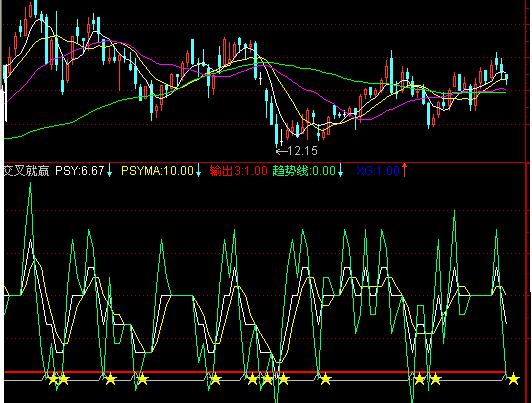Click the down arrow after 趋势线:0.00
Image resolution: width=532 pixels, height=403 pixels.
pyautogui.click(x=340, y=170)
